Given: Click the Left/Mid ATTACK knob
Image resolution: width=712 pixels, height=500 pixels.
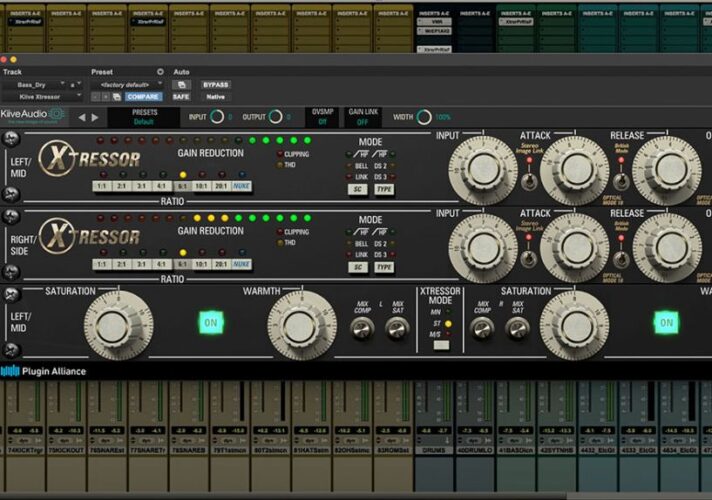Looking at the screenshot, I should pyautogui.click(x=575, y=170).
